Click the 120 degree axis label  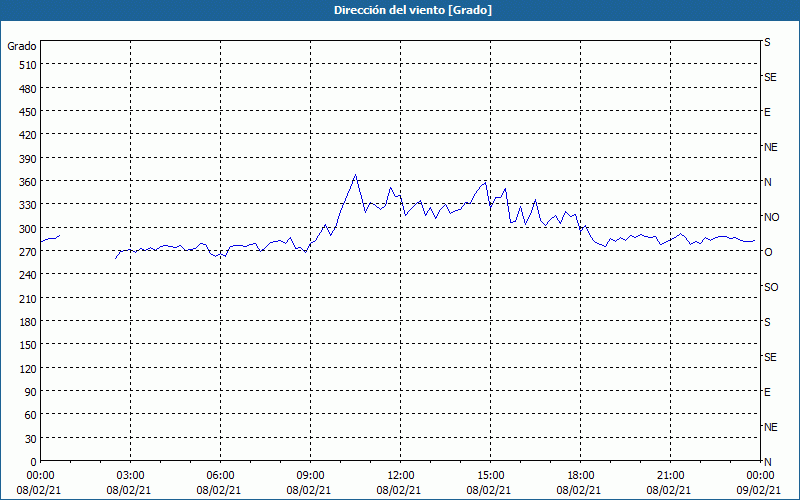pos(28,368)
